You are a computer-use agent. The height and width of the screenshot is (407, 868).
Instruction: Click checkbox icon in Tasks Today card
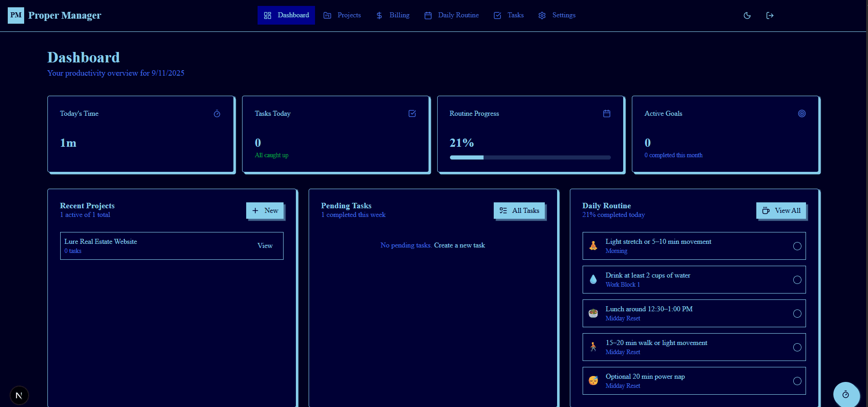click(x=412, y=113)
